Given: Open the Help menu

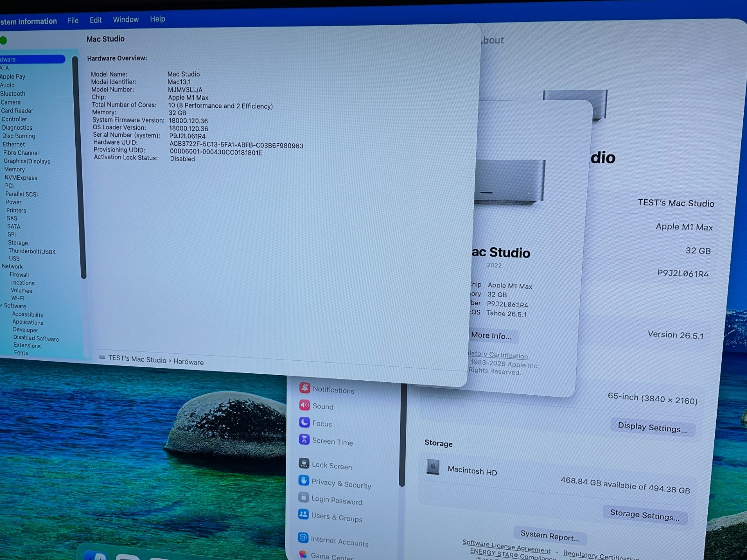Looking at the screenshot, I should 157,19.
